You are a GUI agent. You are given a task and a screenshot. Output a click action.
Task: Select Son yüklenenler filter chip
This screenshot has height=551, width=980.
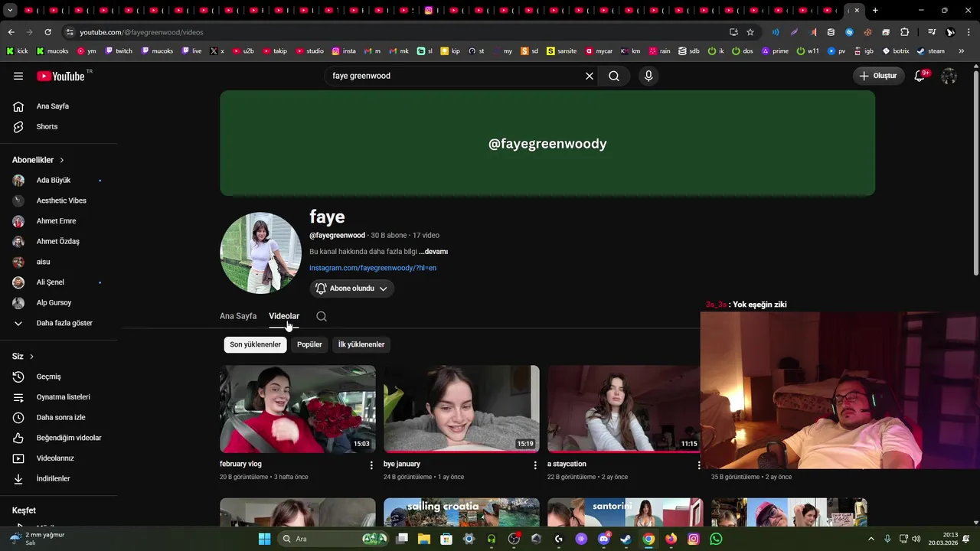pyautogui.click(x=256, y=344)
